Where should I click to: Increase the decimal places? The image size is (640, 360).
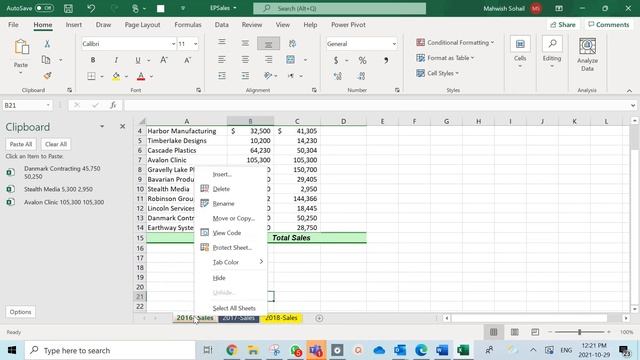coord(338,76)
